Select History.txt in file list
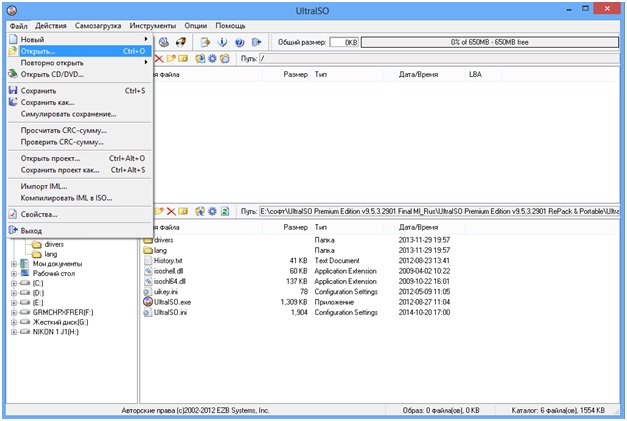This screenshot has height=421, width=627. click(x=168, y=261)
